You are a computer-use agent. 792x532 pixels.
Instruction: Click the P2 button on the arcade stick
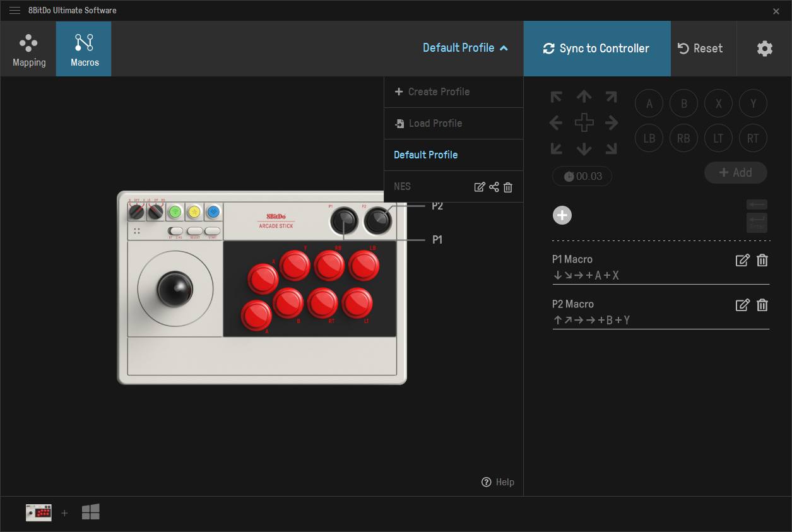(x=378, y=221)
